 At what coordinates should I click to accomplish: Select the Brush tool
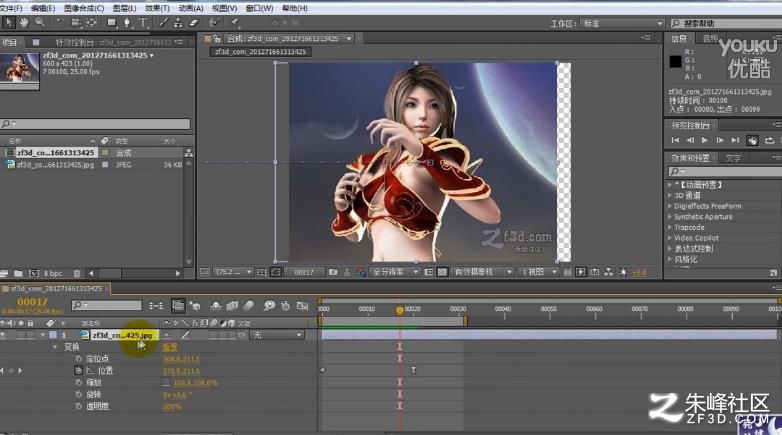[164, 22]
